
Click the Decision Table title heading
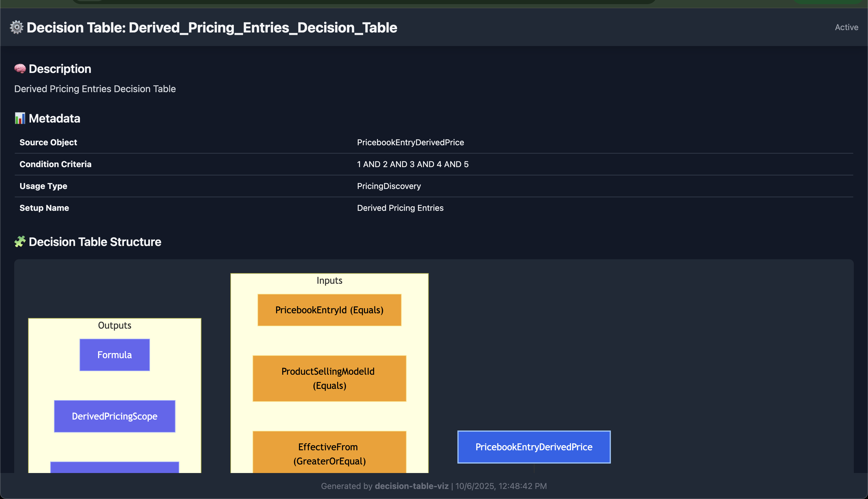212,27
